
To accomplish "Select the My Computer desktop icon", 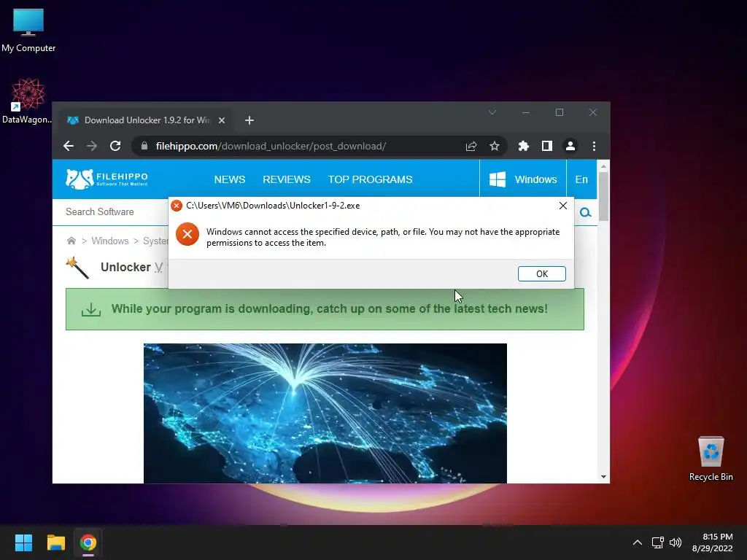I will tap(28, 31).
